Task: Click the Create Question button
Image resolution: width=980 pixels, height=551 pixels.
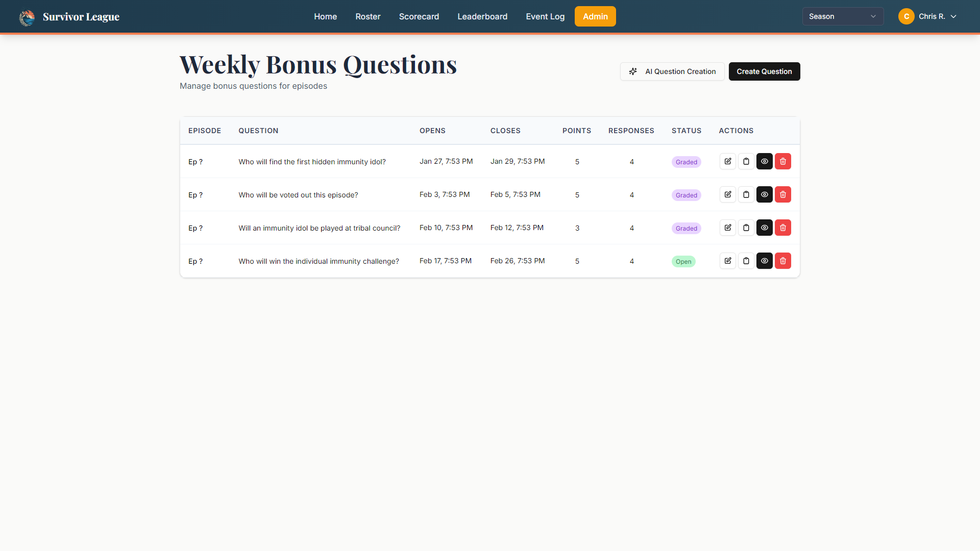Action: [764, 71]
